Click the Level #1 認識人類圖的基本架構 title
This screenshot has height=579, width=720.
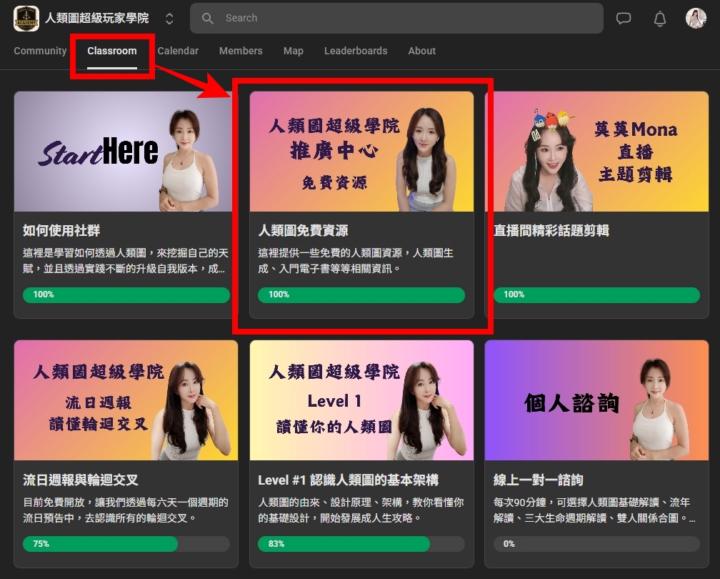coord(348,480)
